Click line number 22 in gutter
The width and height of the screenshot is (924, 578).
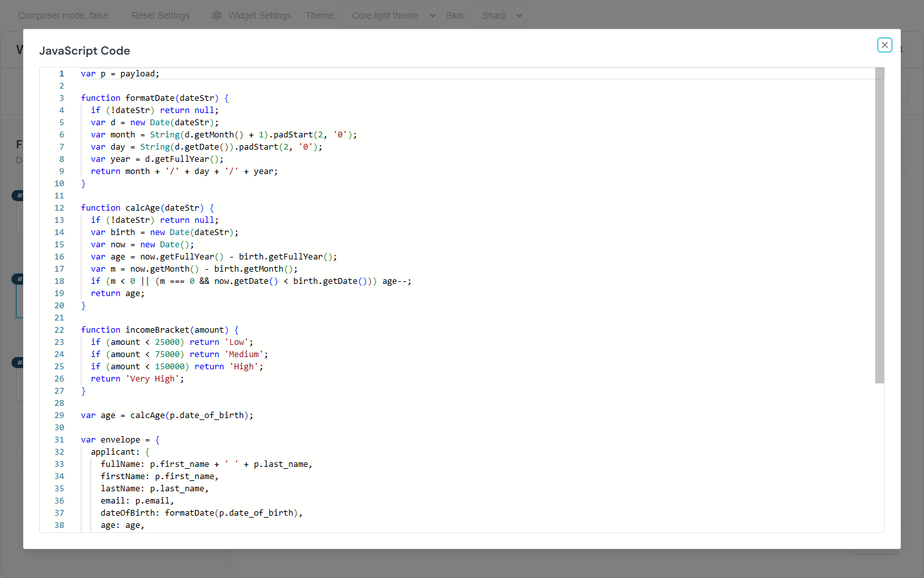click(x=59, y=330)
